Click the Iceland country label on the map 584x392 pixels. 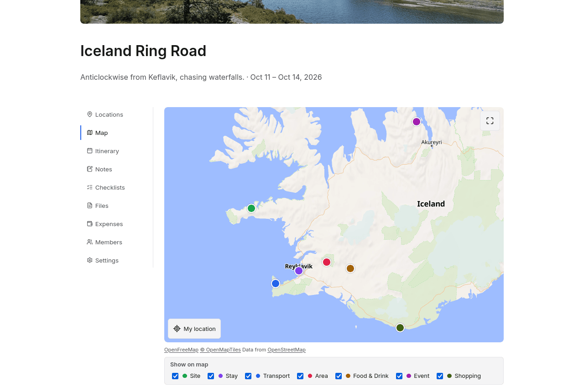(x=431, y=204)
